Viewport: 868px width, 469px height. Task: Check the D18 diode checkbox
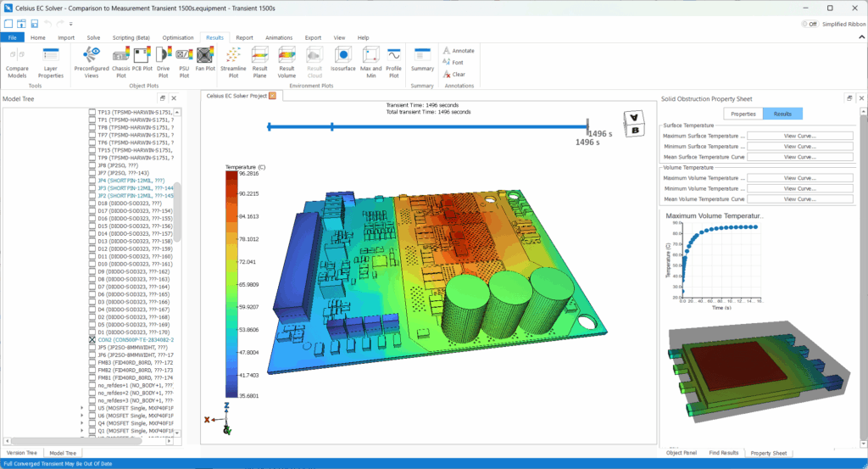coord(92,204)
